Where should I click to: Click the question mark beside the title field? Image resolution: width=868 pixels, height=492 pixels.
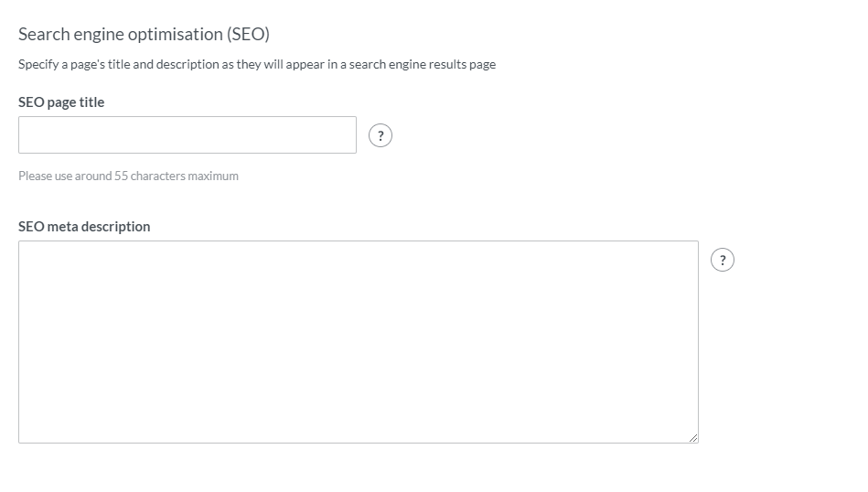coord(380,135)
